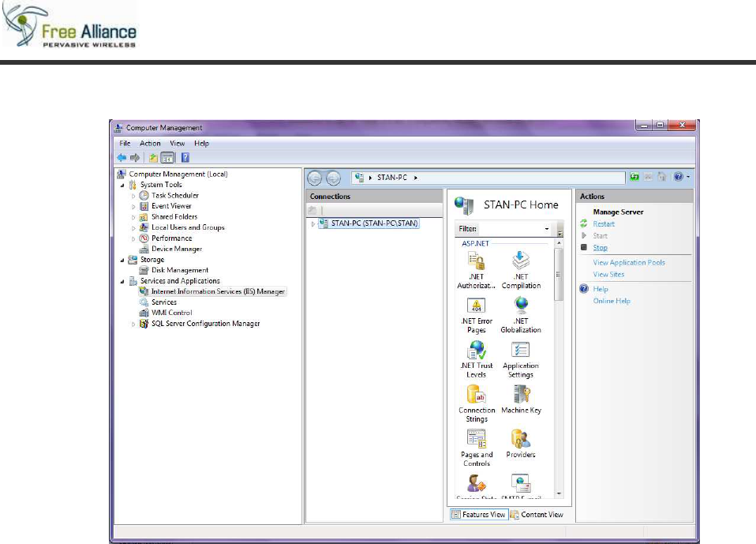Collapse the System Tools tree node

[122, 186]
